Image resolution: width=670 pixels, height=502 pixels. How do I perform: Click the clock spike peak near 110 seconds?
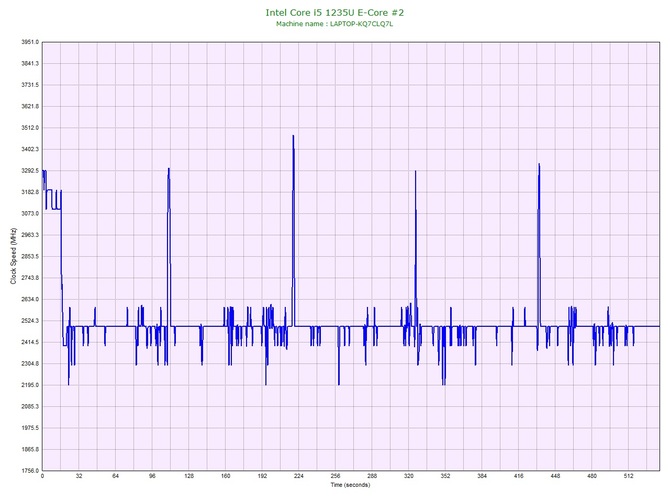click(169, 168)
